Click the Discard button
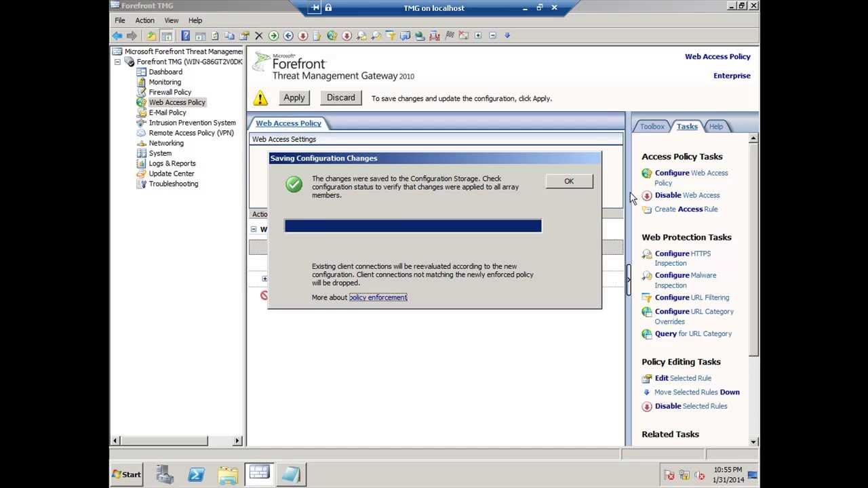 coord(340,98)
